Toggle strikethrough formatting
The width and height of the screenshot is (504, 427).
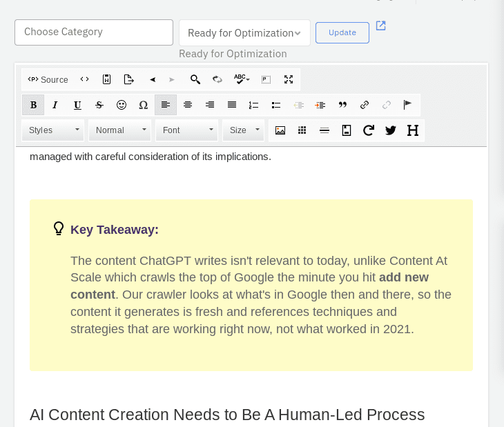(99, 105)
